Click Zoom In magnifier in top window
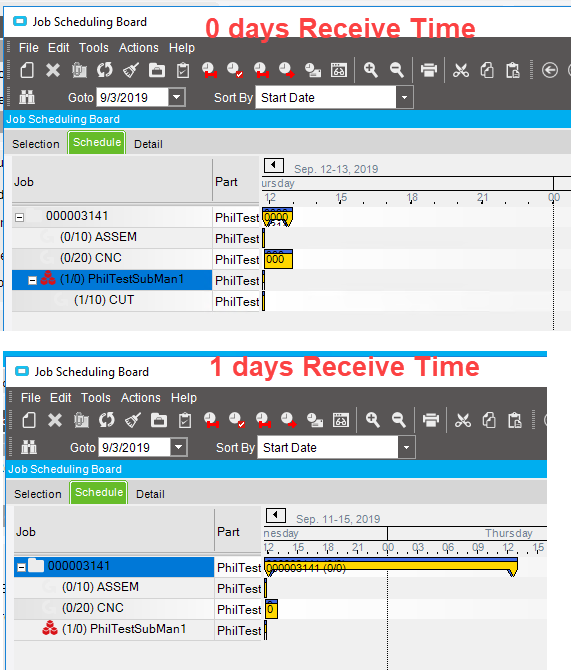571x670 pixels. coord(371,70)
